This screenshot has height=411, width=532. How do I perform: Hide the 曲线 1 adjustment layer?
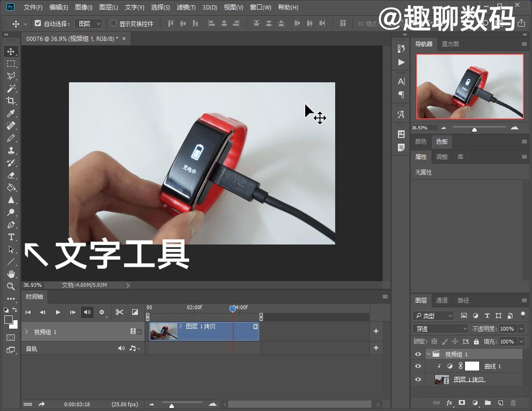point(418,366)
